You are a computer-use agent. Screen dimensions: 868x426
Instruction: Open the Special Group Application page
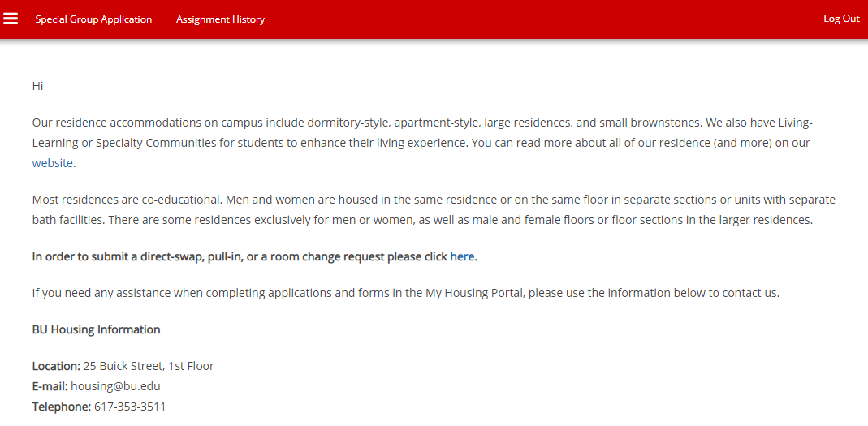point(93,19)
